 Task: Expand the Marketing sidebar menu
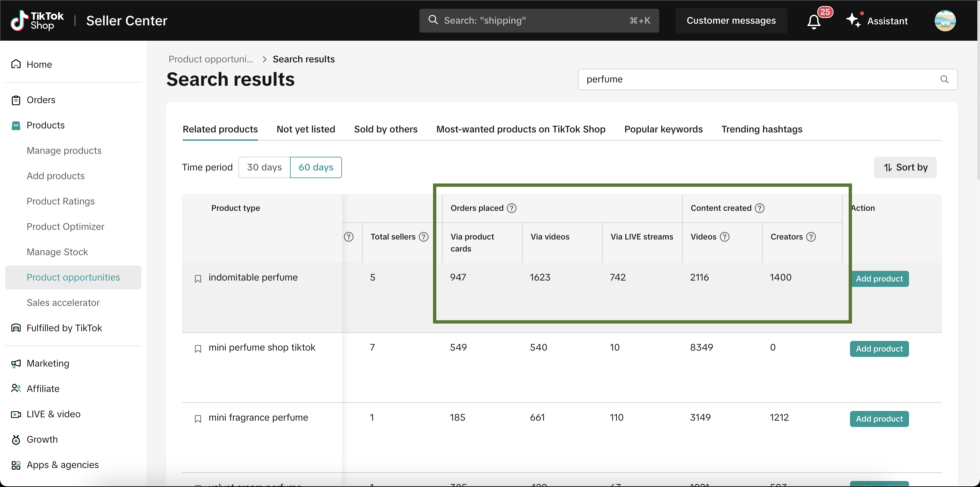[48, 363]
